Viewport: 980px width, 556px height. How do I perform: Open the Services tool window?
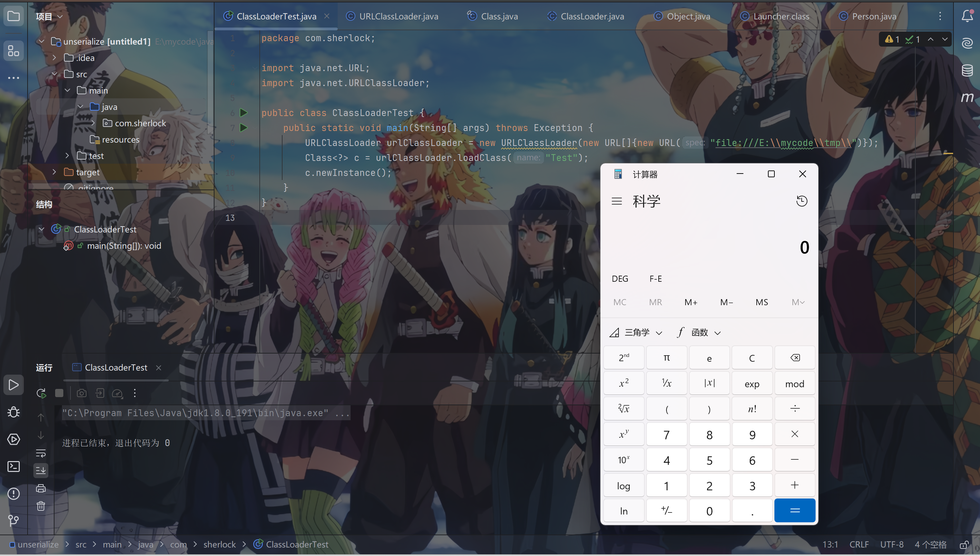click(x=14, y=439)
